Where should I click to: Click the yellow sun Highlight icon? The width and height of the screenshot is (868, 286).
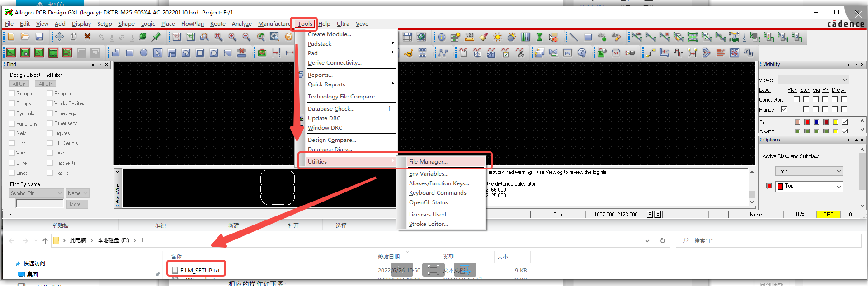click(498, 37)
